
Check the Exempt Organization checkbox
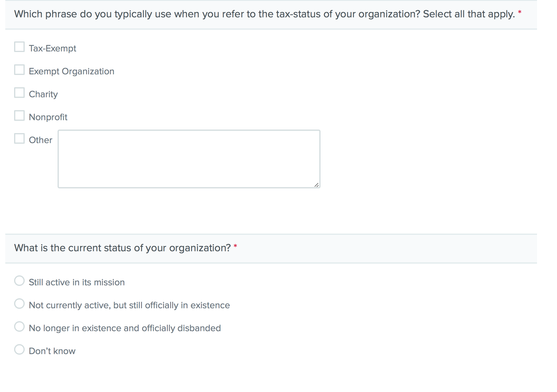tap(19, 70)
